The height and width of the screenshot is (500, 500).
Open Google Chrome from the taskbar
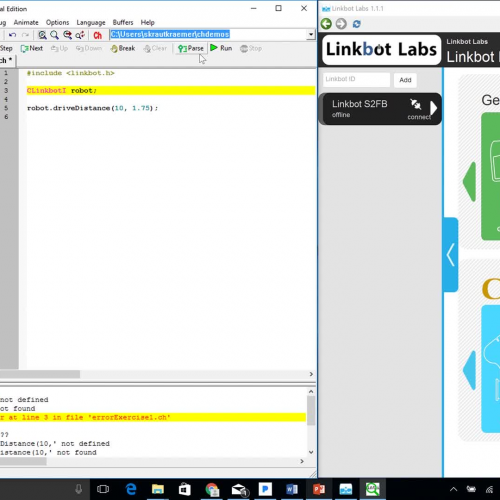[212, 489]
